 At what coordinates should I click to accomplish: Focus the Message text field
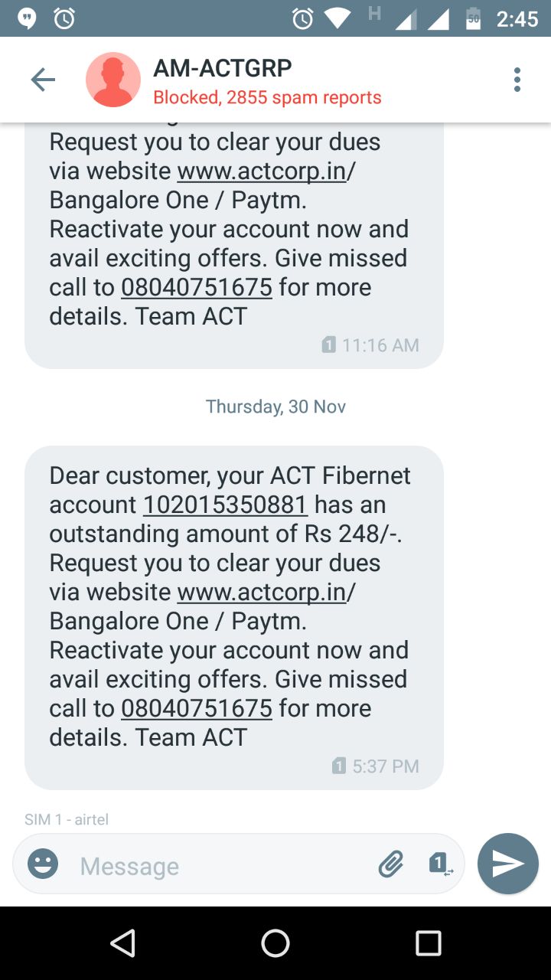[222, 865]
